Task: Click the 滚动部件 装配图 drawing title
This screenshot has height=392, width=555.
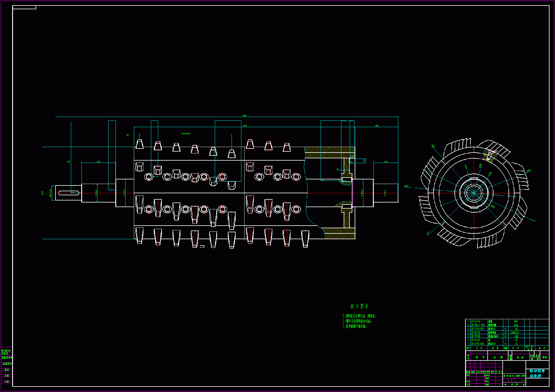Action: [x=537, y=373]
